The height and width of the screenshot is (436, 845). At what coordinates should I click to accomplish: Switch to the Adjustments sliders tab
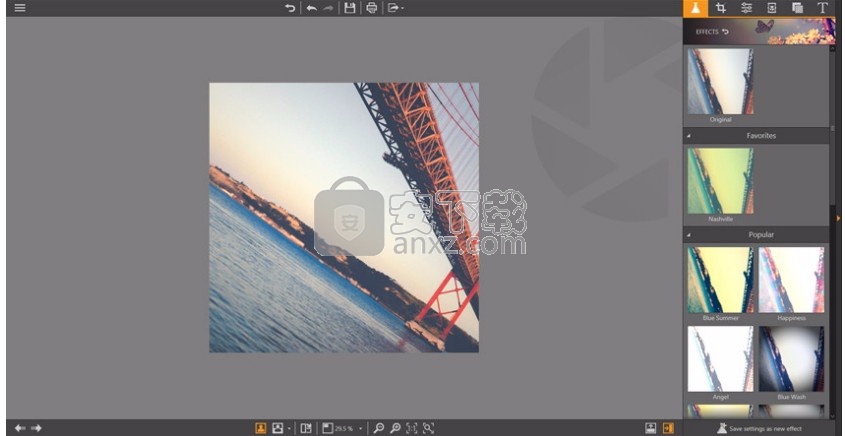[746, 8]
